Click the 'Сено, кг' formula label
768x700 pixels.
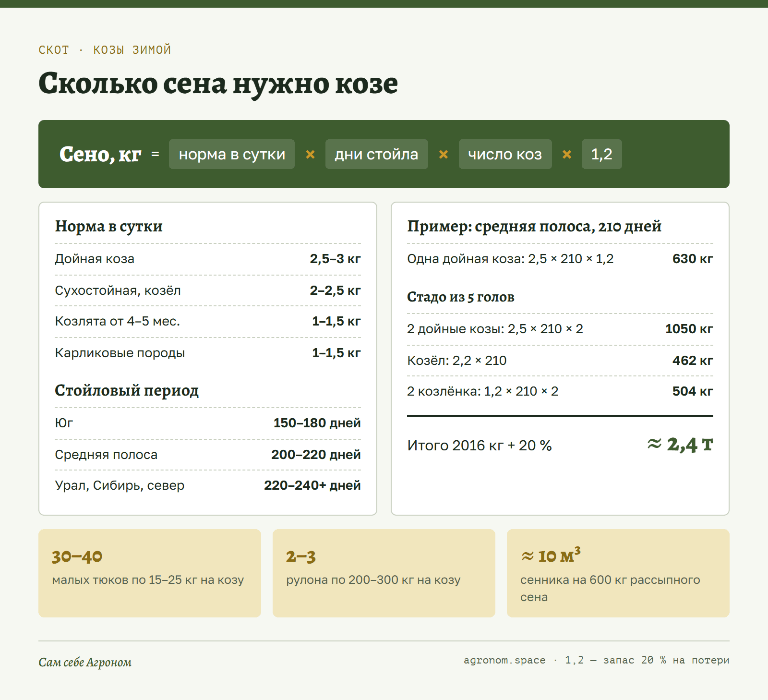click(x=100, y=154)
